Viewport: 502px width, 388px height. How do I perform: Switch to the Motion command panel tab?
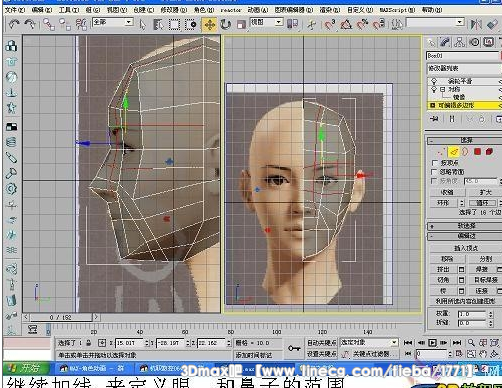tap(474, 42)
